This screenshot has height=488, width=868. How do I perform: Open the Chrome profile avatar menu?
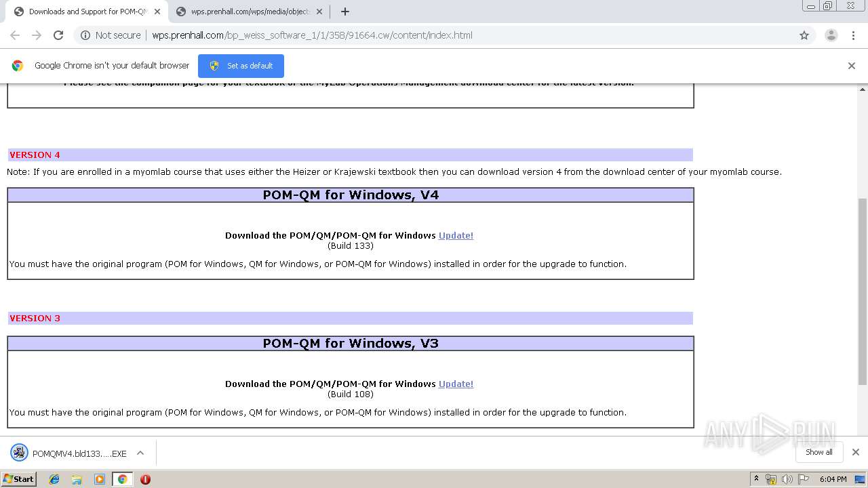tap(831, 35)
